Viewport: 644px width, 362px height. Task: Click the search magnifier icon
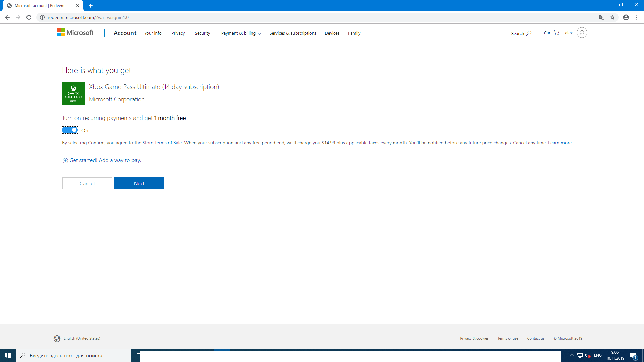click(529, 33)
